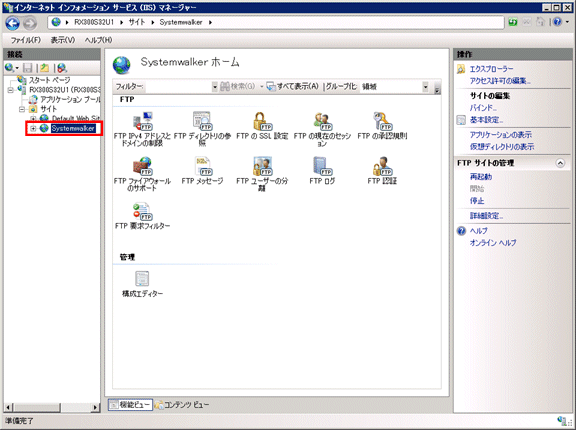Screen dimensions: 576x430
Task: Click the Systemwalker segment in address bar
Action: (181, 22)
